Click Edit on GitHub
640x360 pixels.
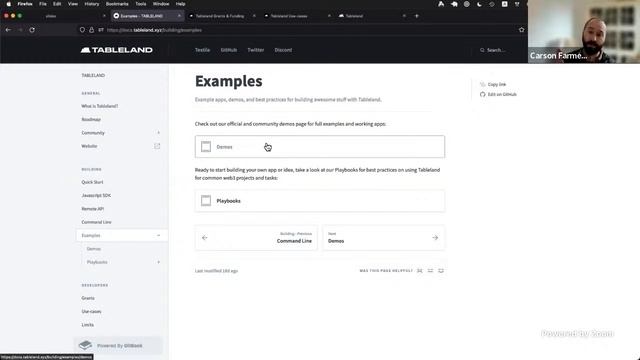pyautogui.click(x=502, y=94)
